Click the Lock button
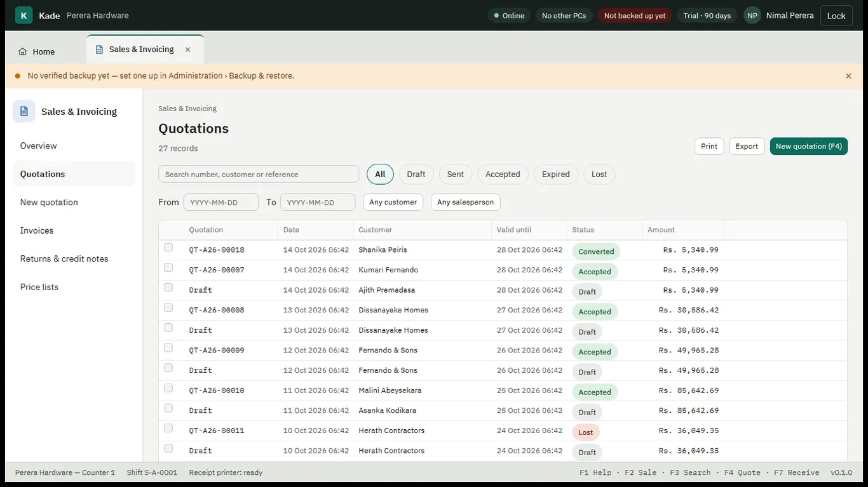Screen dimensions: 868x487 click(836, 15)
